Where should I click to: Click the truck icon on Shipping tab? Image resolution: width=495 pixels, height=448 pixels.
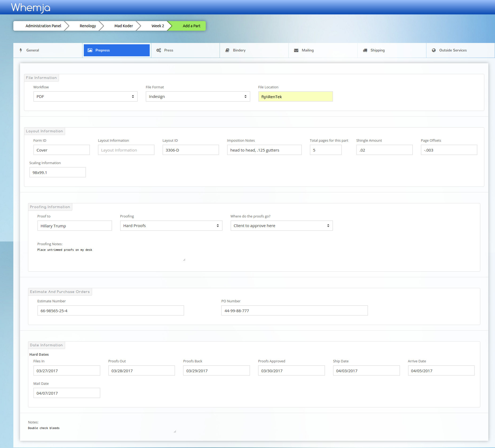click(365, 50)
